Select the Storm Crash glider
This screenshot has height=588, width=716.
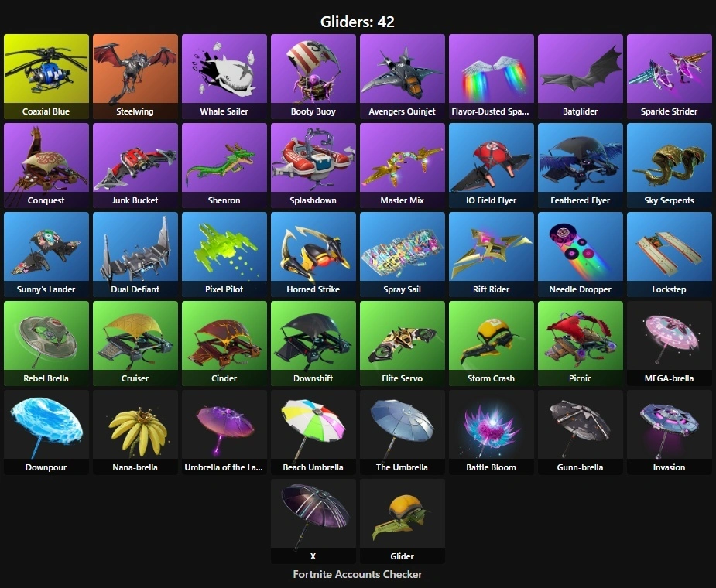[492, 344]
